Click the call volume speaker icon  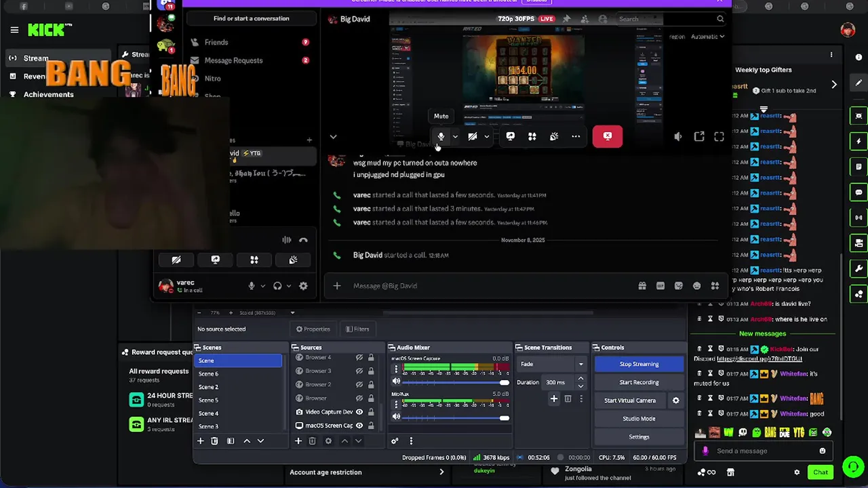[678, 136]
